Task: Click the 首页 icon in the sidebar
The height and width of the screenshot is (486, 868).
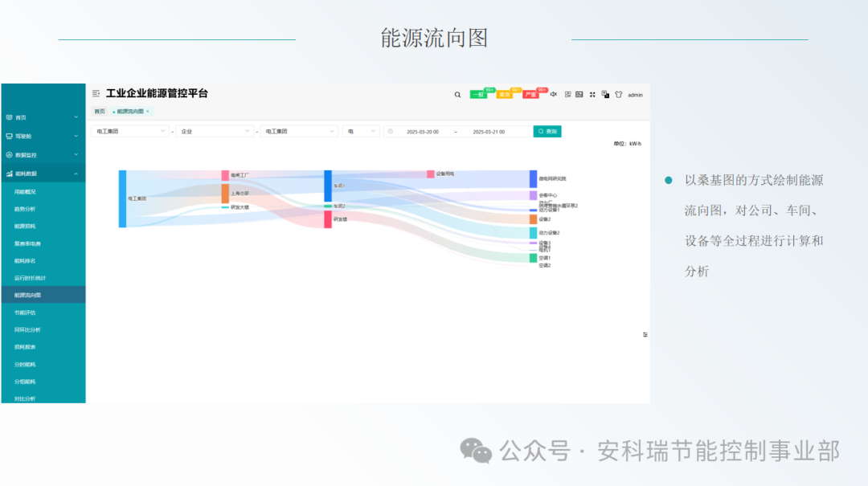Action: pyautogui.click(x=9, y=117)
